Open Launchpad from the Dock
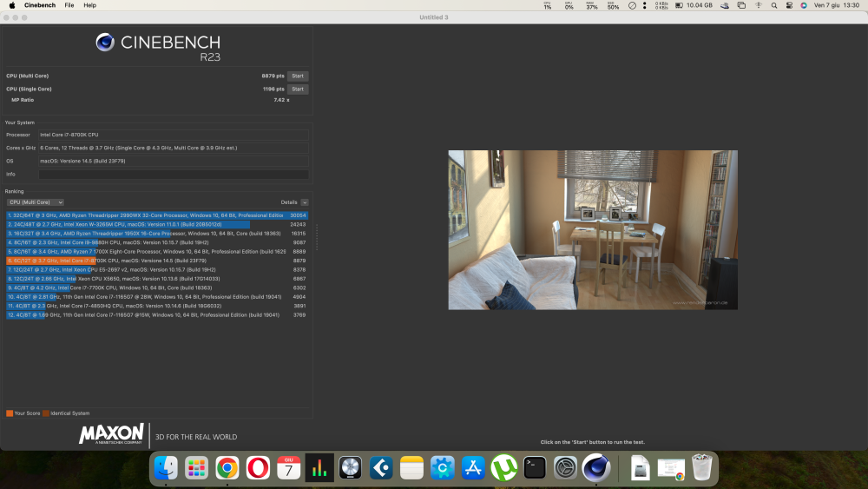 [x=196, y=468]
